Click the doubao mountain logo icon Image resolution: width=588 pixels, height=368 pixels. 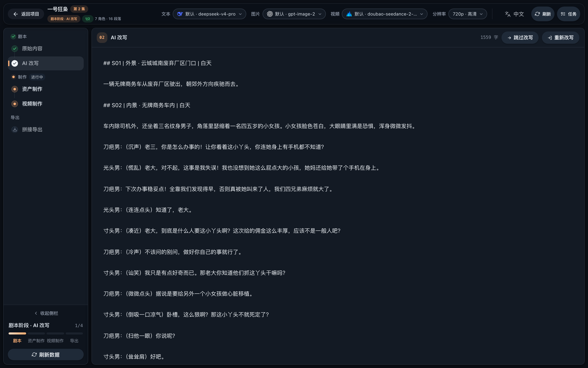[349, 14]
